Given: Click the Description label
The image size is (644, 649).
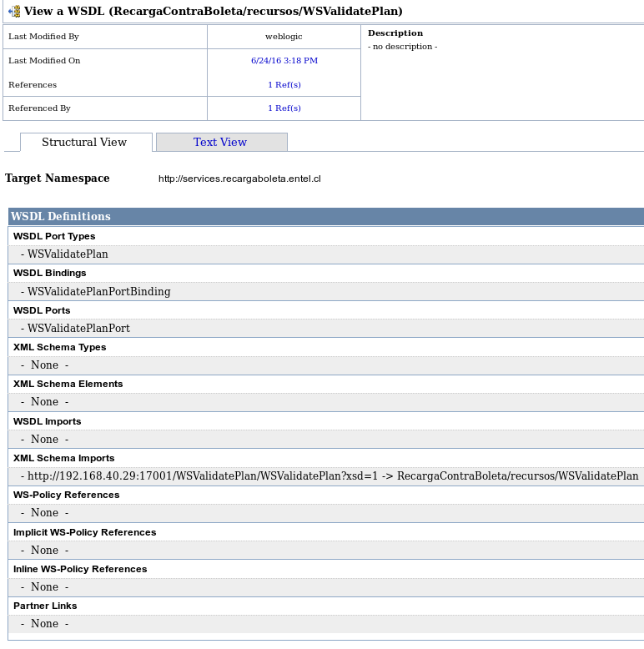Looking at the screenshot, I should [395, 33].
